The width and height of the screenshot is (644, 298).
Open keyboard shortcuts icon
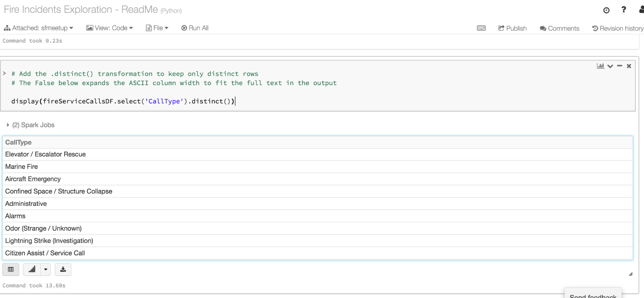point(481,28)
